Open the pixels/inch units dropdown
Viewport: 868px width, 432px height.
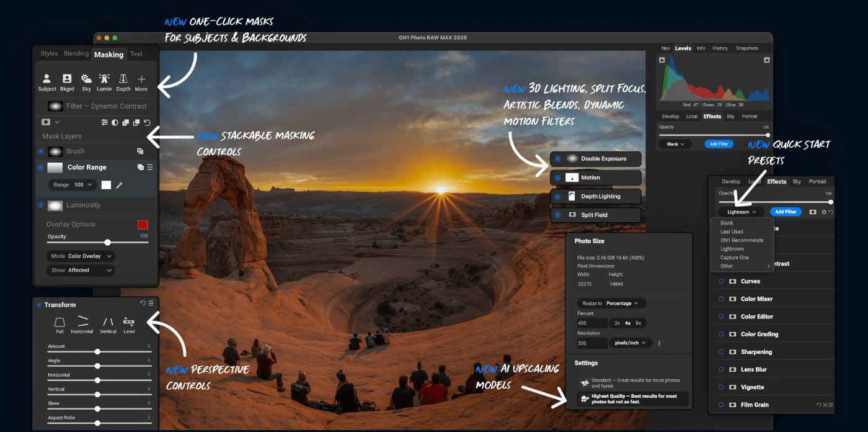coord(630,343)
